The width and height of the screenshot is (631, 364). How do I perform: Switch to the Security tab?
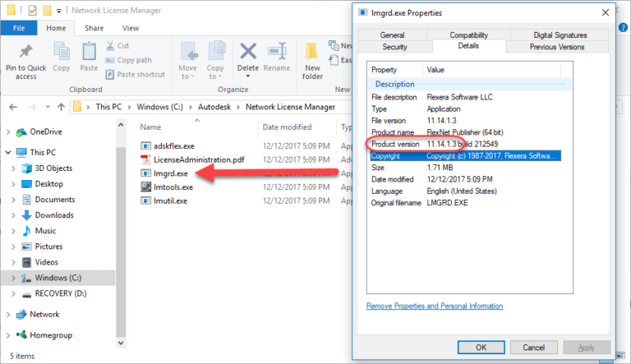[392, 47]
